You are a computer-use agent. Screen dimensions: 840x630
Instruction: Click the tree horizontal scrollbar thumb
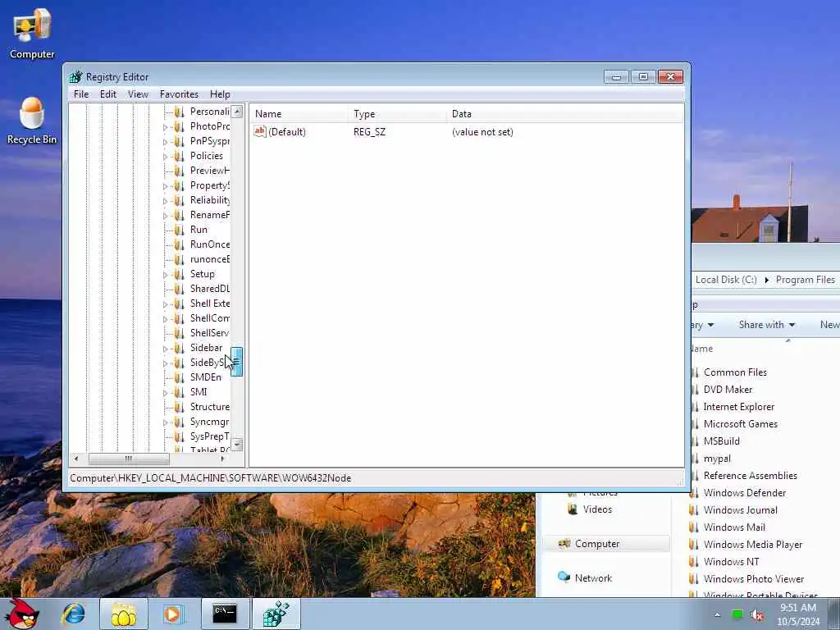click(x=129, y=459)
